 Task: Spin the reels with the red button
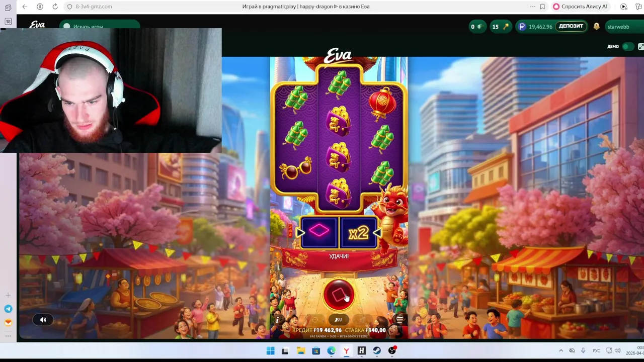tap(339, 295)
